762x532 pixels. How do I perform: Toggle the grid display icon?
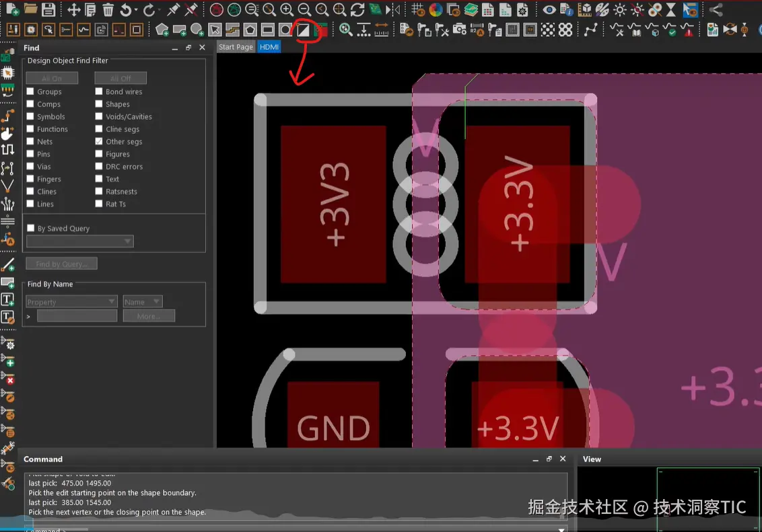pyautogui.click(x=417, y=9)
